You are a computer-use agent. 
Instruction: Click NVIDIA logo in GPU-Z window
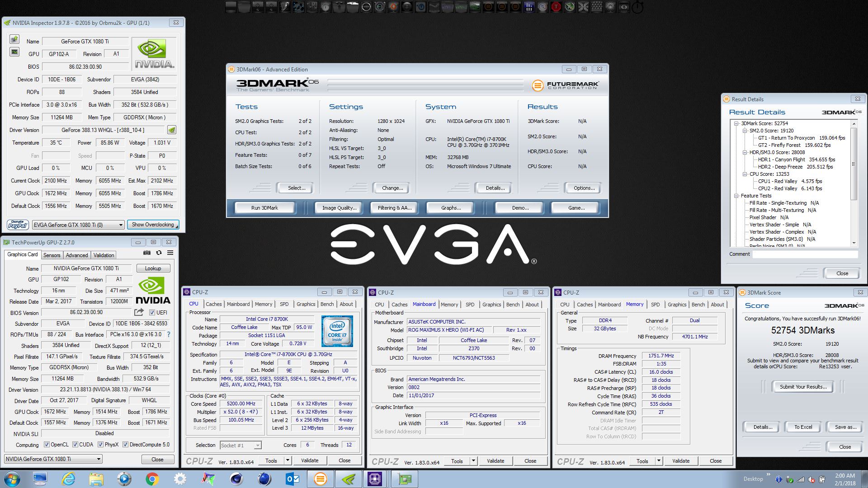coord(153,291)
